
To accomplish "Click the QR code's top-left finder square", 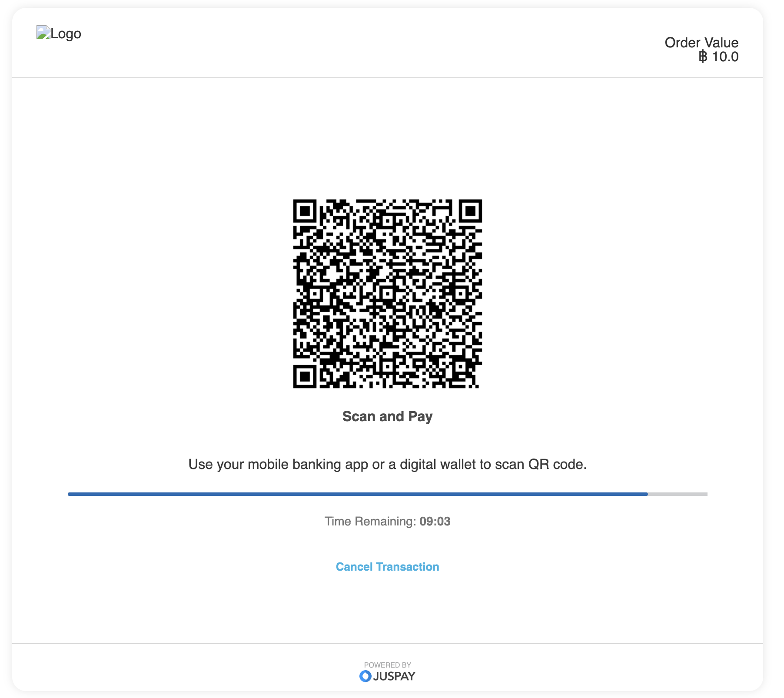I will pyautogui.click(x=305, y=211).
